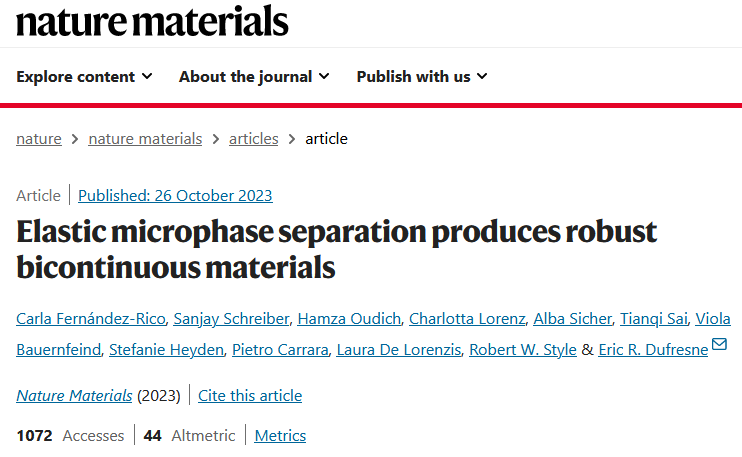This screenshot has height=457, width=742.
Task: Expand the Publish with us menu
Action: [x=422, y=77]
